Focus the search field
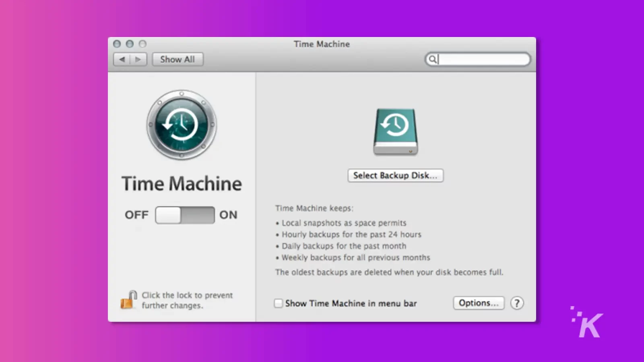Screen dimensions: 644x362 point(478,60)
